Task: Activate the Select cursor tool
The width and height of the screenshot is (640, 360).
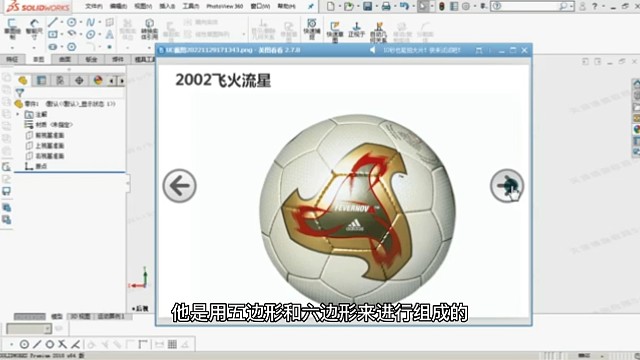Action: [422, 6]
